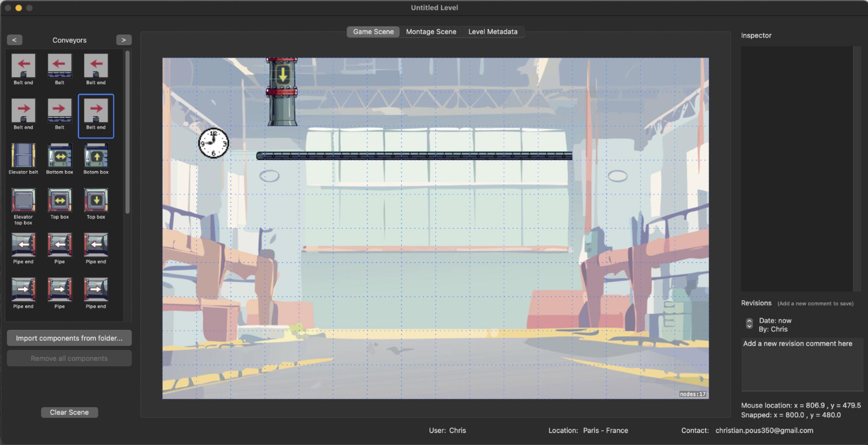Choose the right-pointing Belt middle piece
Image resolution: width=868 pixels, height=445 pixels.
point(59,111)
